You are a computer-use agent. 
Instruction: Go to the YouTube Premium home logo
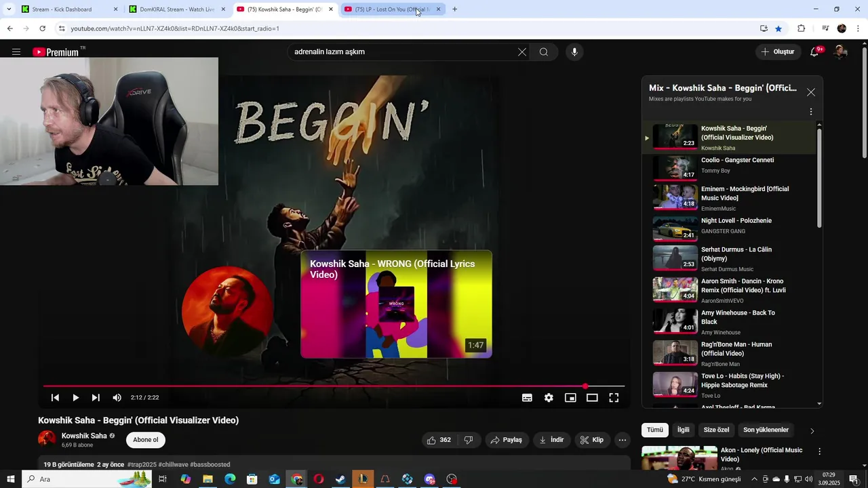tap(56, 52)
